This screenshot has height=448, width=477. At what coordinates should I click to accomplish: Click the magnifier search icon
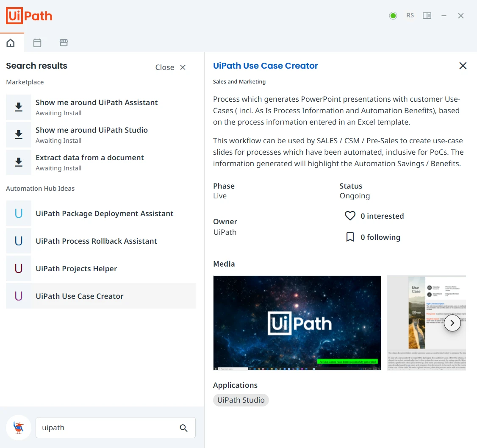[183, 428]
